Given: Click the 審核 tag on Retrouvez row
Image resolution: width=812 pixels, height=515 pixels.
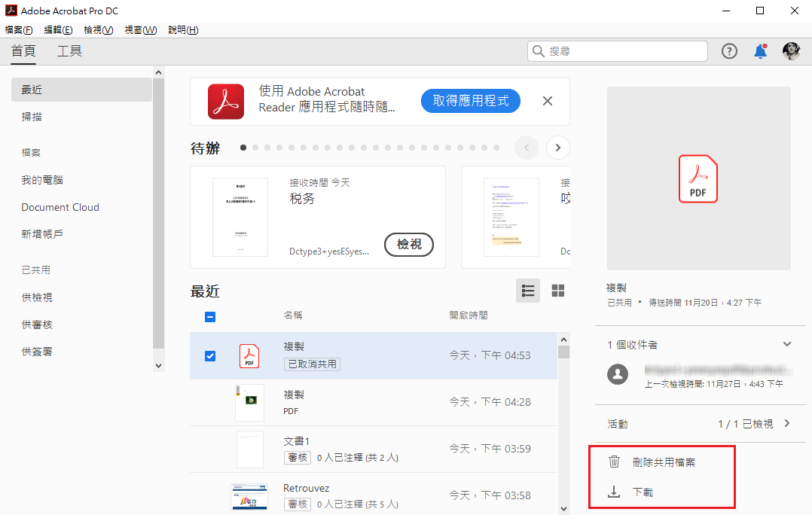Looking at the screenshot, I should click(298, 504).
